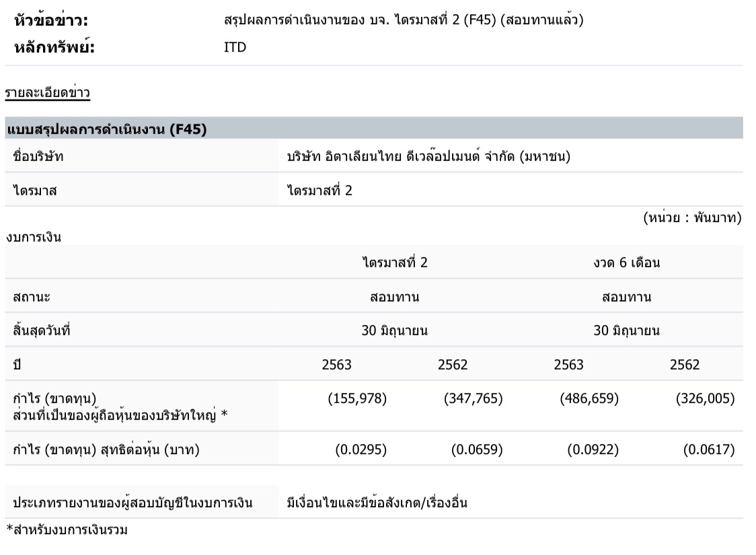Click the แบบสรุปผลการดำเนินงาน (F45) section header
Image resolution: width=756 pixels, height=555 pixels.
click(x=106, y=129)
